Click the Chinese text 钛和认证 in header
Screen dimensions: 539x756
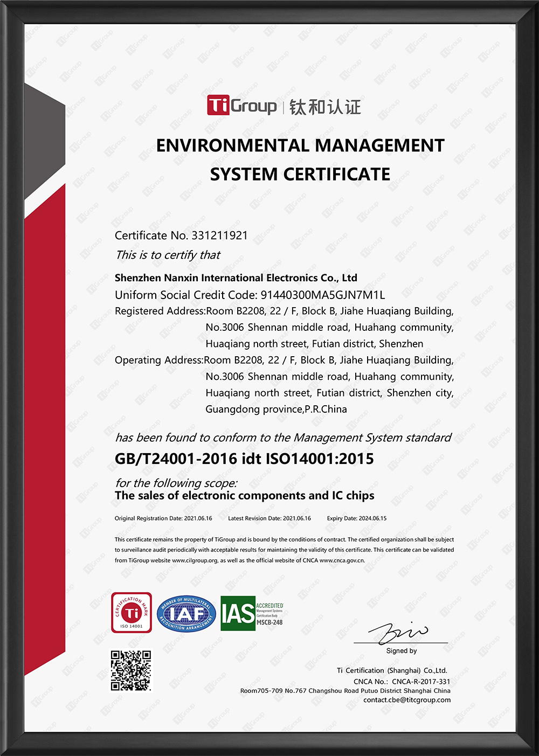click(325, 107)
